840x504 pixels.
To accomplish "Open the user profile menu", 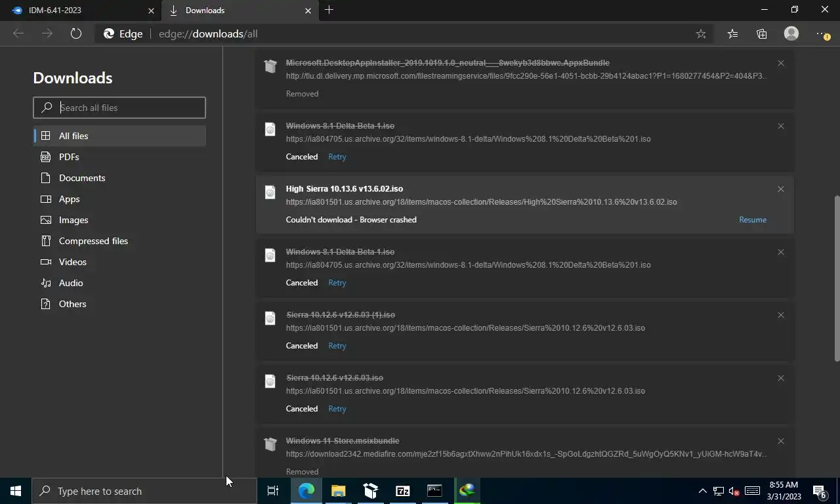I will pos(791,33).
